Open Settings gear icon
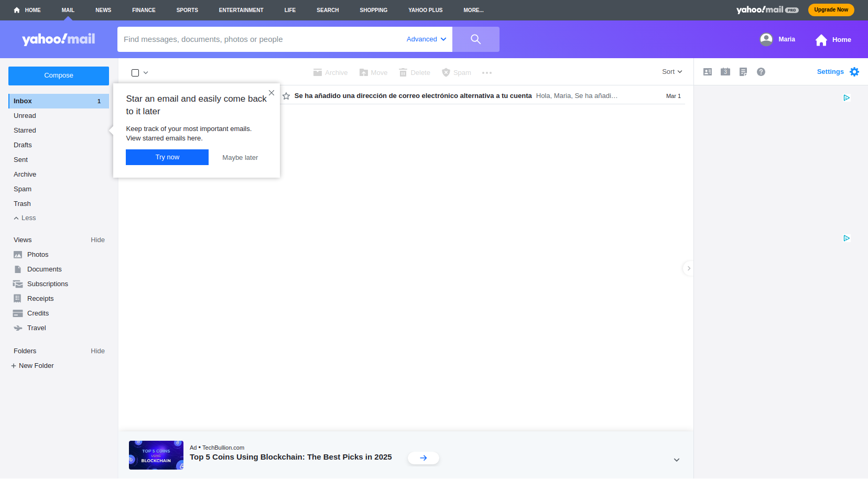Image resolution: width=868 pixels, height=479 pixels. (854, 72)
